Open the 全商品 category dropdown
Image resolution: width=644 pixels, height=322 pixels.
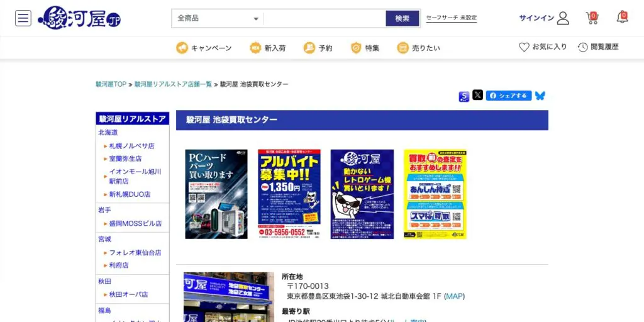(x=218, y=18)
